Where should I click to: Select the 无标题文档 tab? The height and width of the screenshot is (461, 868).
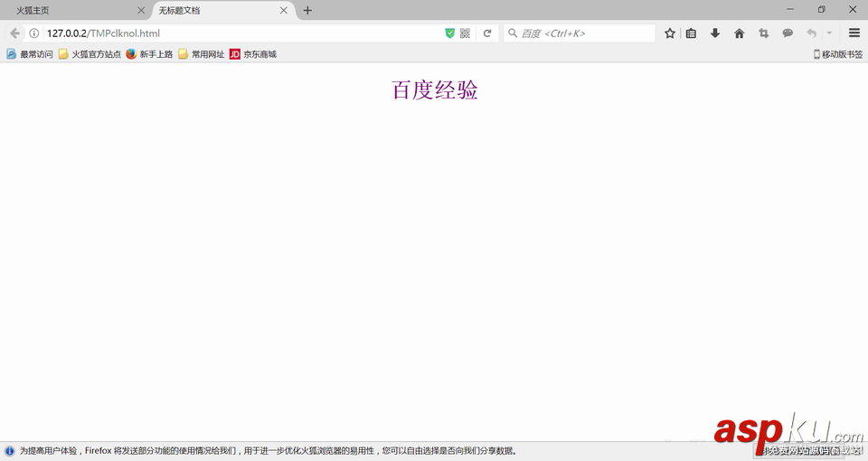click(x=222, y=11)
